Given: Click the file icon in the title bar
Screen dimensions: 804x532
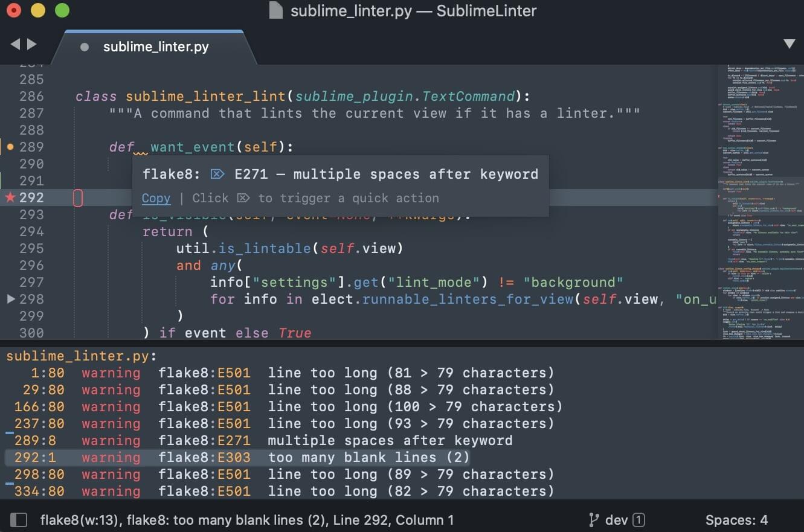Looking at the screenshot, I should 275,10.
